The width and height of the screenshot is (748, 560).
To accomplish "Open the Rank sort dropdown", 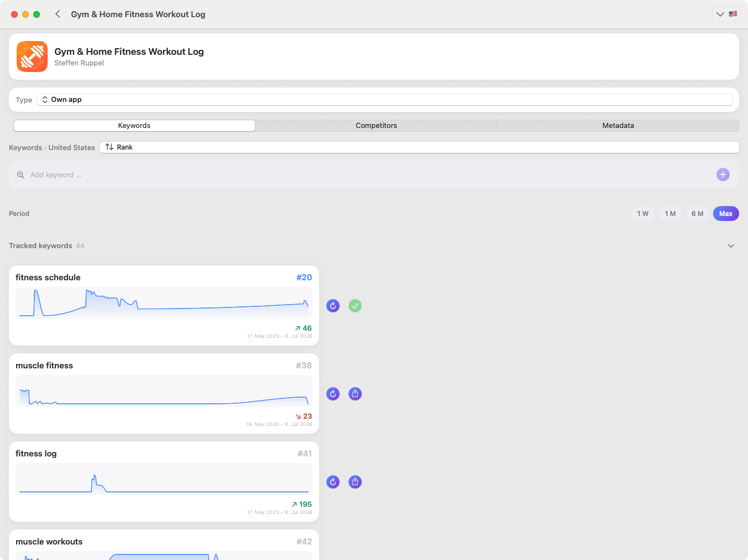I will pos(419,147).
